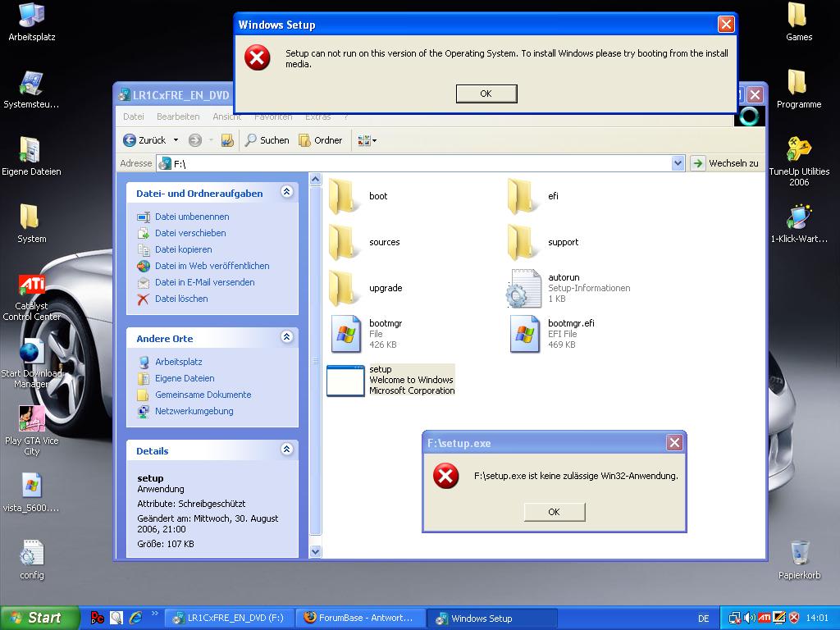This screenshot has width=840, height=630.
Task: Click Zurück back button in Explorer
Action: (x=144, y=140)
